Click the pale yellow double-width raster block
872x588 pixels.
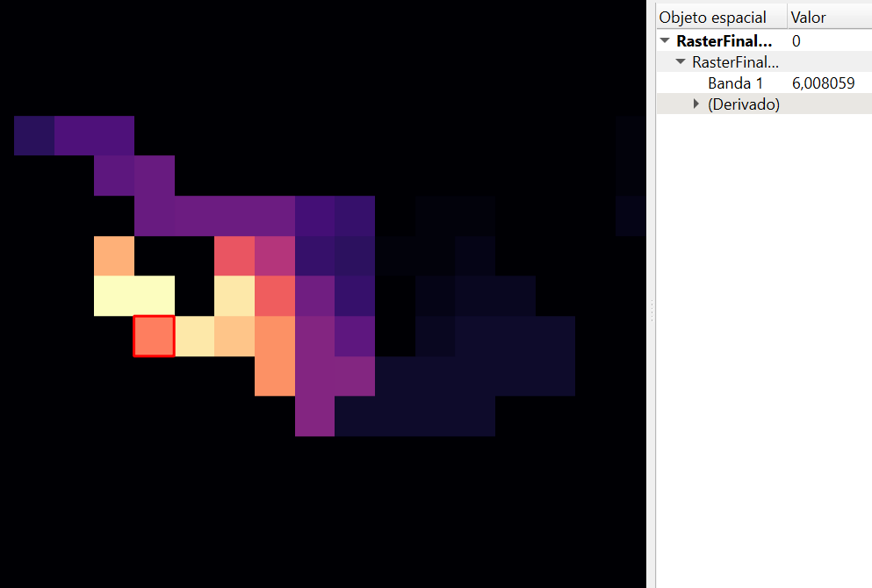click(x=133, y=296)
